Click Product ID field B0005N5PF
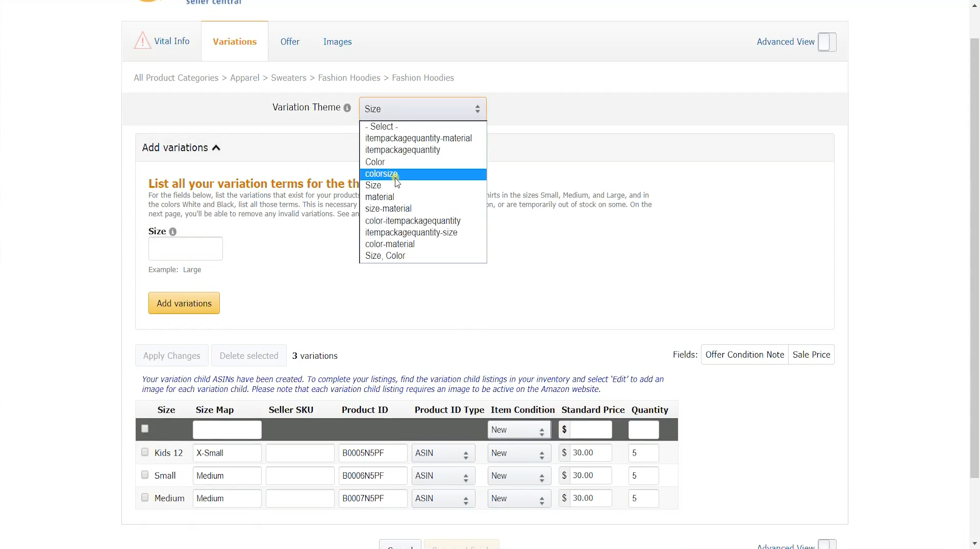Viewport: 980px width, 549px height. pyautogui.click(x=373, y=453)
